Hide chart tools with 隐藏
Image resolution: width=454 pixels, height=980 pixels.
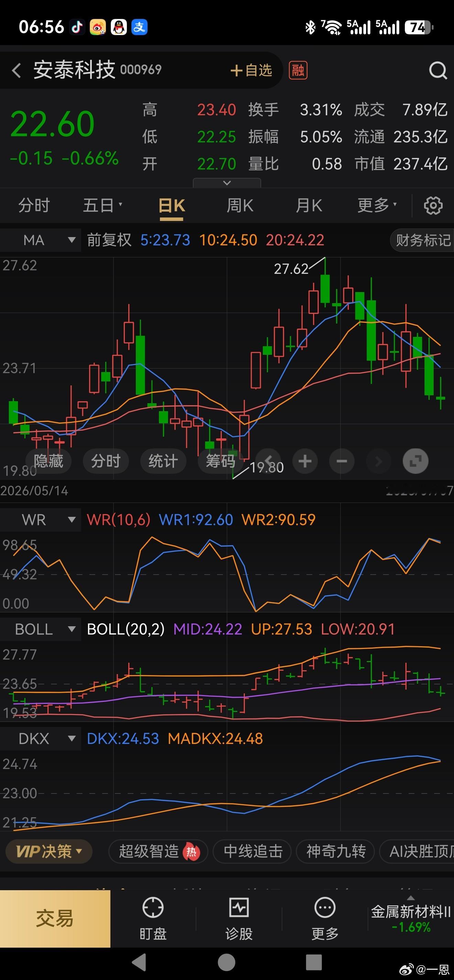tap(48, 461)
